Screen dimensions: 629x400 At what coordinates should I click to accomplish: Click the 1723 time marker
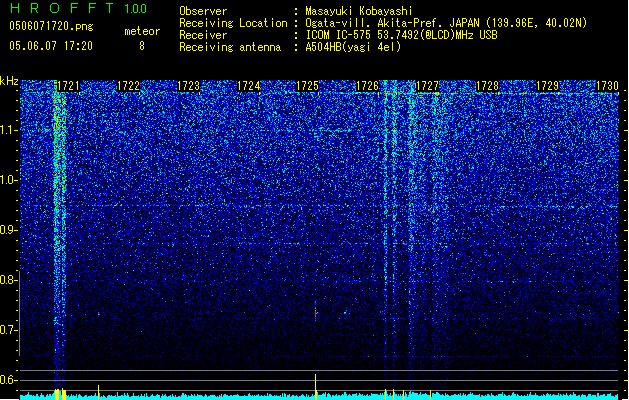[x=188, y=86]
